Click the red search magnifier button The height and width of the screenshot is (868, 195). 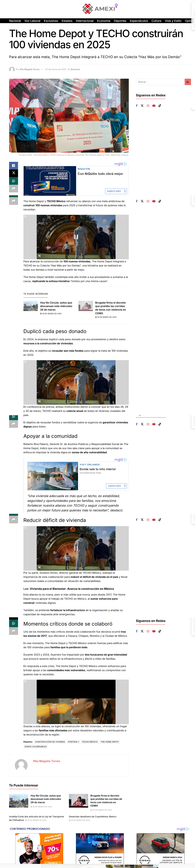click(x=187, y=82)
